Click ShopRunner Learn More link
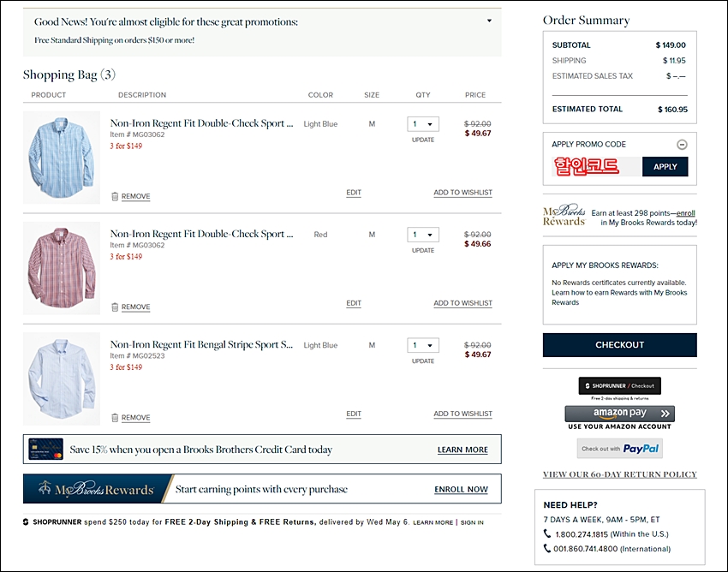 click(433, 522)
